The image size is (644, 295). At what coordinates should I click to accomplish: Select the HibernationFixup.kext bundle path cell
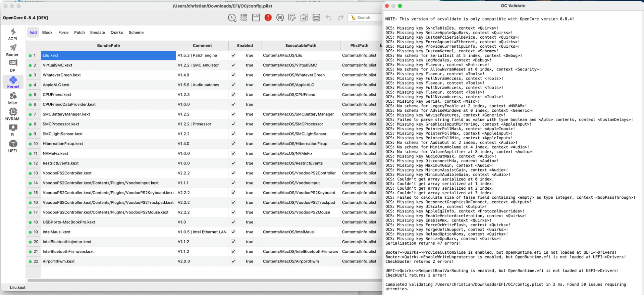tap(108, 144)
